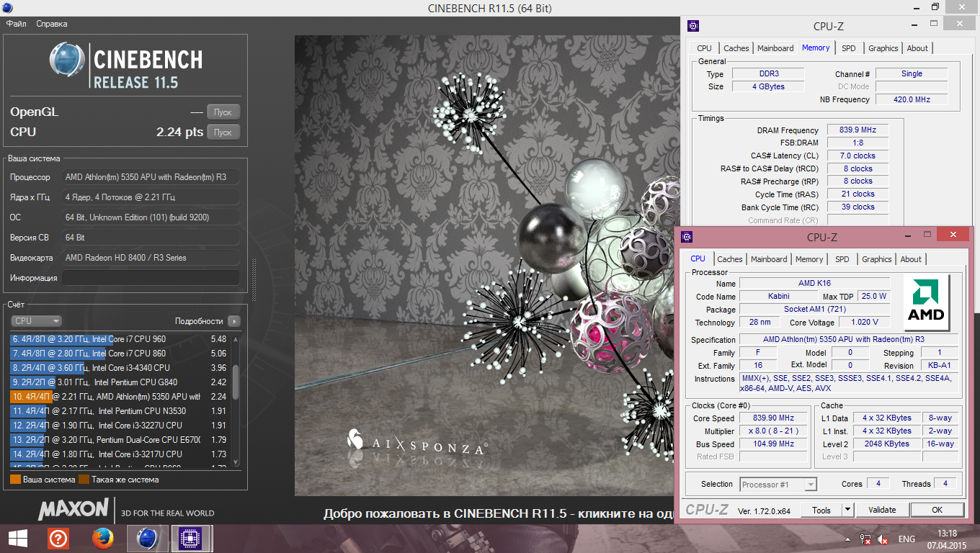The image size is (980, 553).
Task: Click the orange Ваша система legend swatch
Action: (x=15, y=480)
